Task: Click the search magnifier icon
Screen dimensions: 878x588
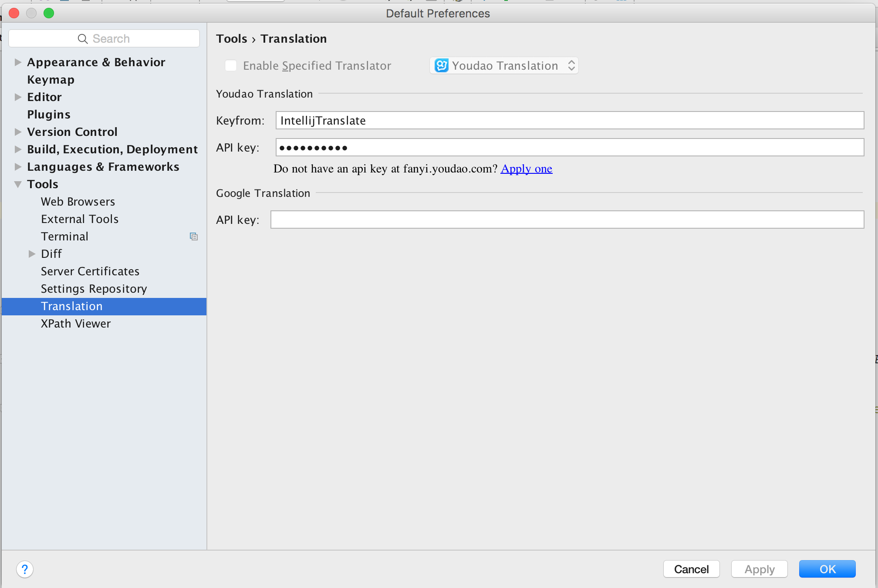Action: [x=83, y=39]
